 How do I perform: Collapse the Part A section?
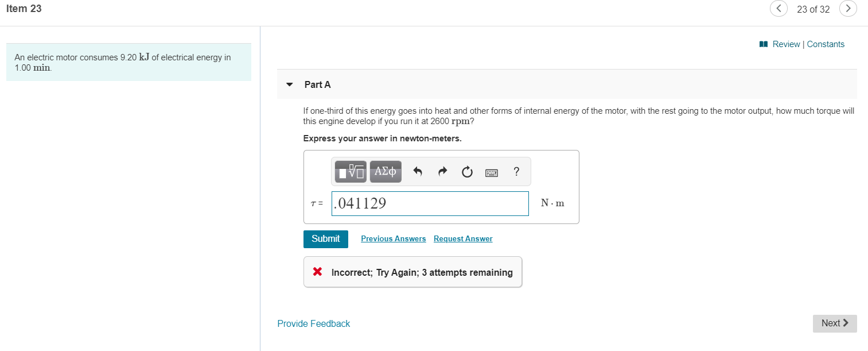pos(290,84)
